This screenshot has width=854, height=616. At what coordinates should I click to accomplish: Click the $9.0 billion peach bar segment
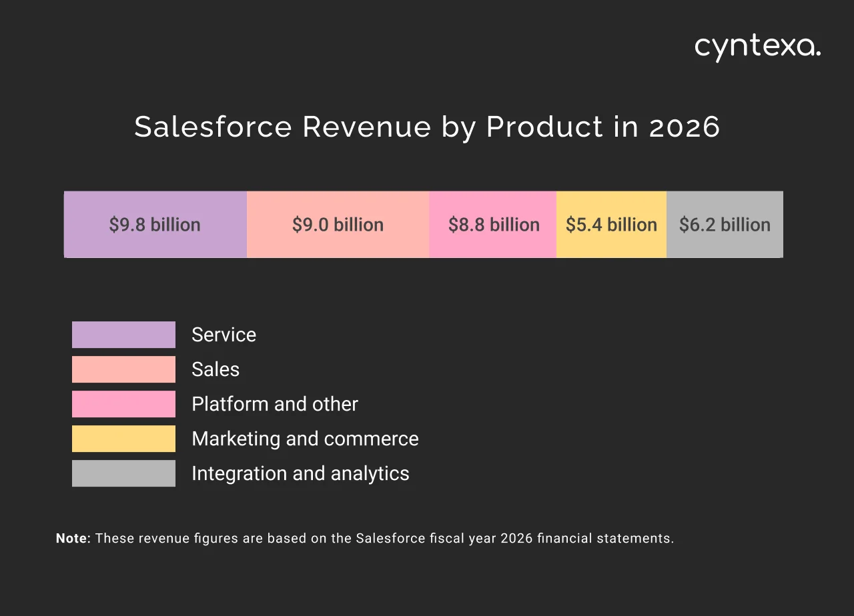[x=338, y=224]
